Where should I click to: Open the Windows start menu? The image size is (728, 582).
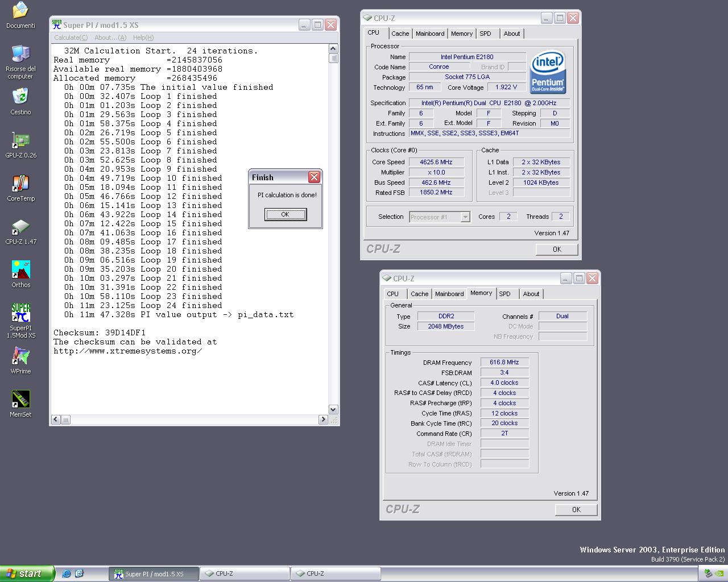pyautogui.click(x=27, y=573)
